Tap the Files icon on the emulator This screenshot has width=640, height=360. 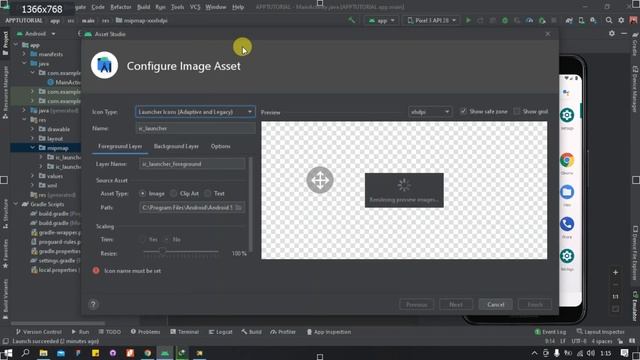click(x=567, y=192)
